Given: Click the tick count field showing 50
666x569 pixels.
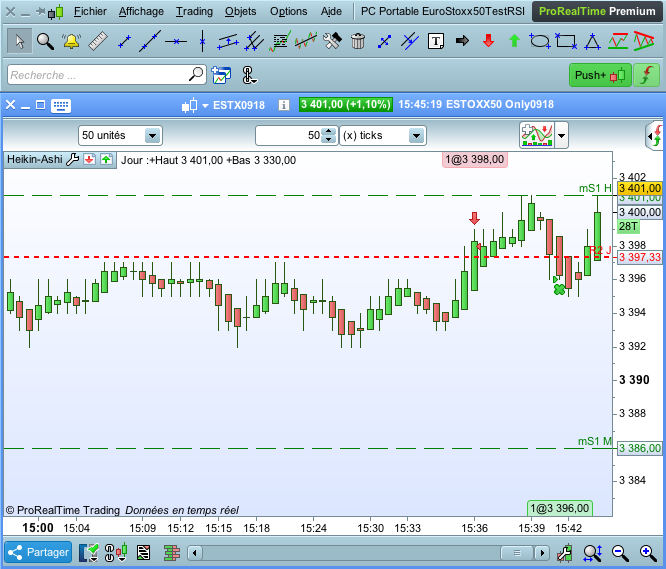Looking at the screenshot, I should click(289, 136).
